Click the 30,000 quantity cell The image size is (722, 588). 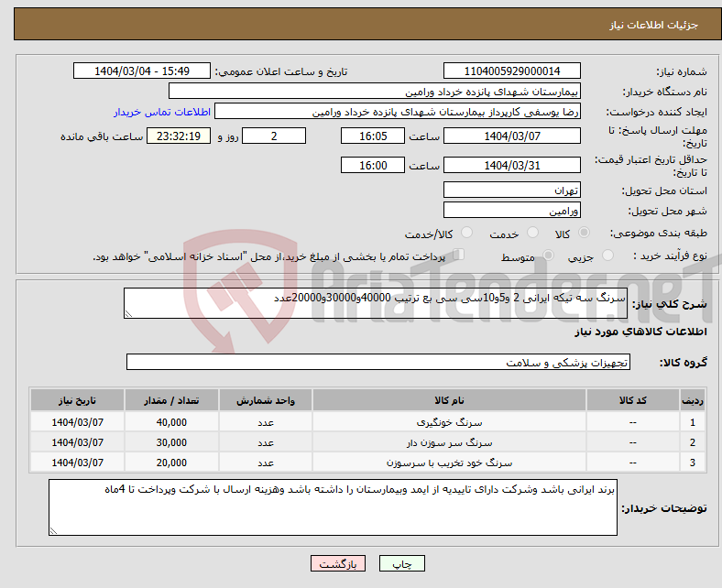(x=171, y=442)
